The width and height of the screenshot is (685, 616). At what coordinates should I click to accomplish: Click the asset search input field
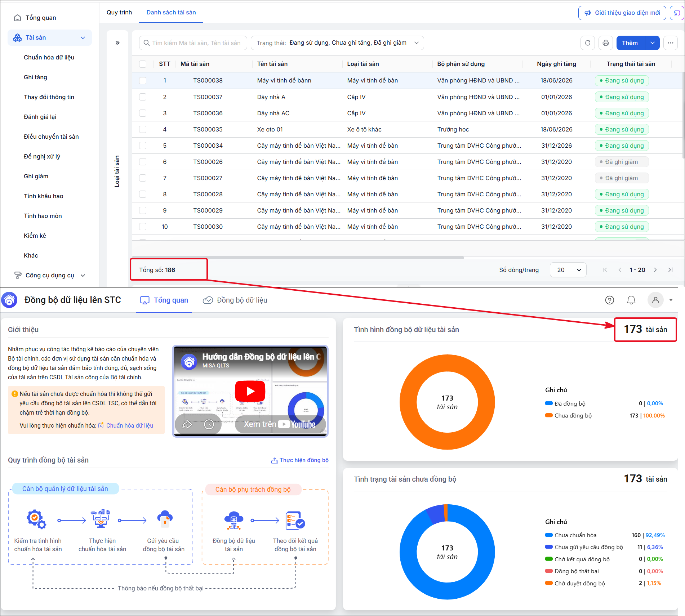coord(193,43)
